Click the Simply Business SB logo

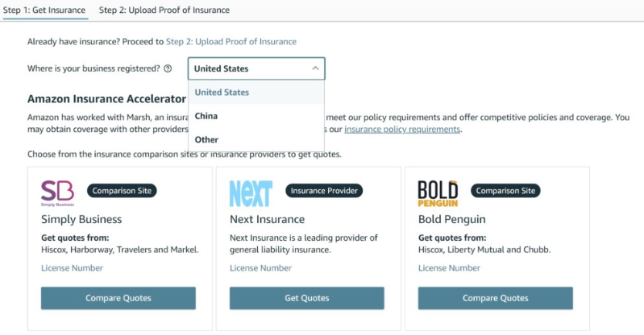[57, 192]
